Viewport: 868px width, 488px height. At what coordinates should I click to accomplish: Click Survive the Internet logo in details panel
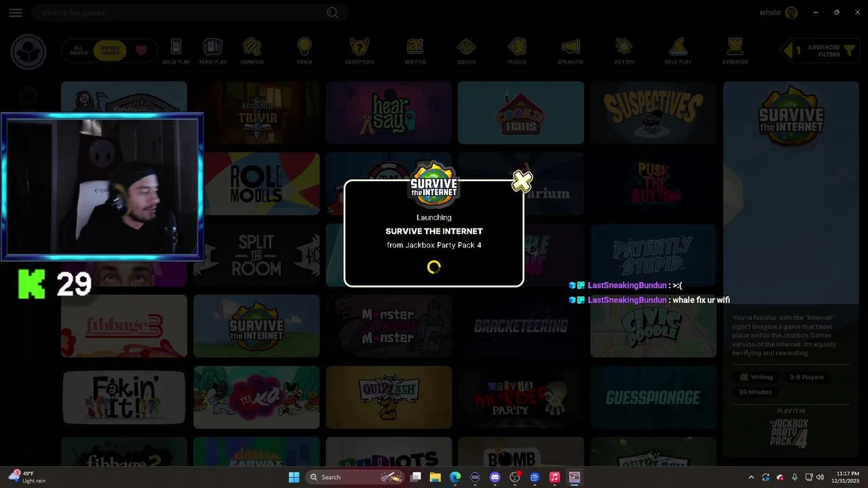(791, 119)
